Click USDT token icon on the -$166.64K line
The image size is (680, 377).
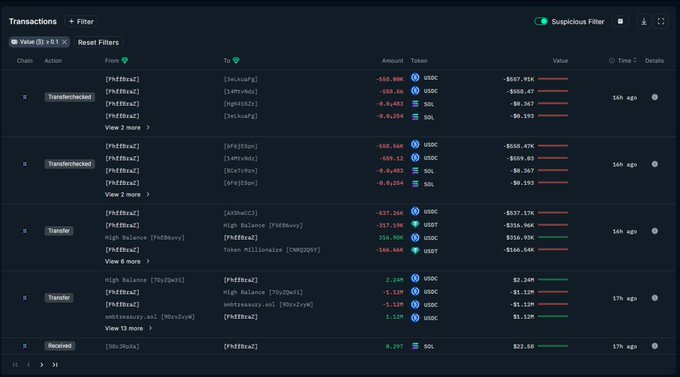pyautogui.click(x=415, y=250)
